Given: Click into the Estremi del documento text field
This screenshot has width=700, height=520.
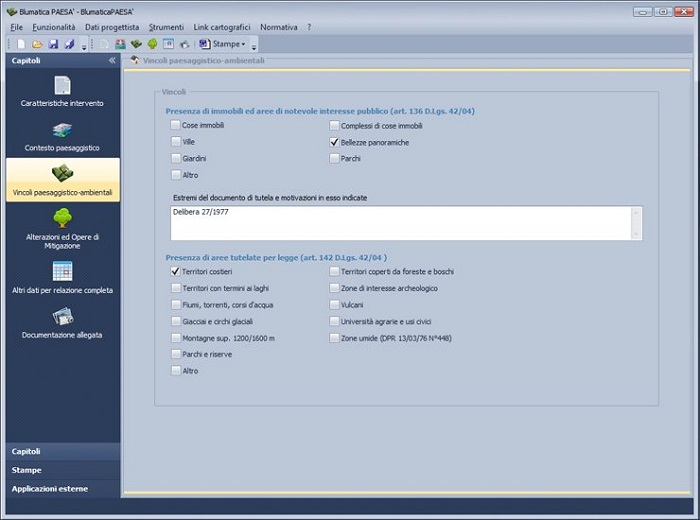Looking at the screenshot, I should [x=400, y=222].
